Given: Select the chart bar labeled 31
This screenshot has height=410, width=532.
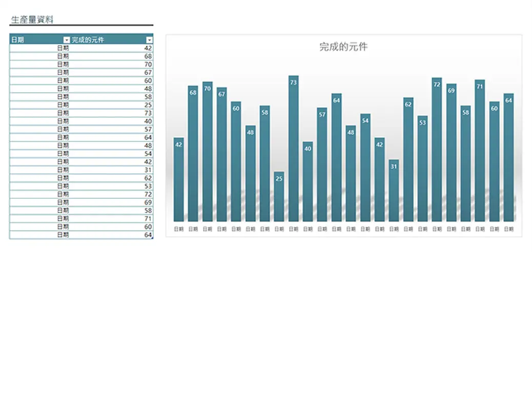Looking at the screenshot, I should tap(394, 191).
